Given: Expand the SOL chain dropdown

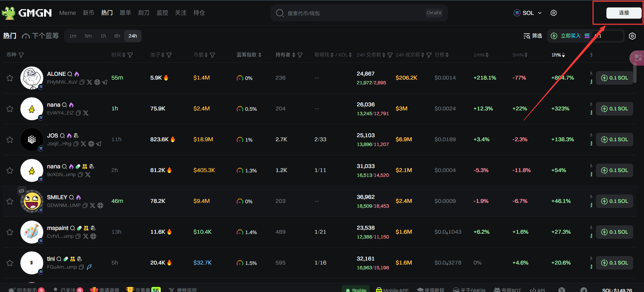Looking at the screenshot, I should point(528,13).
